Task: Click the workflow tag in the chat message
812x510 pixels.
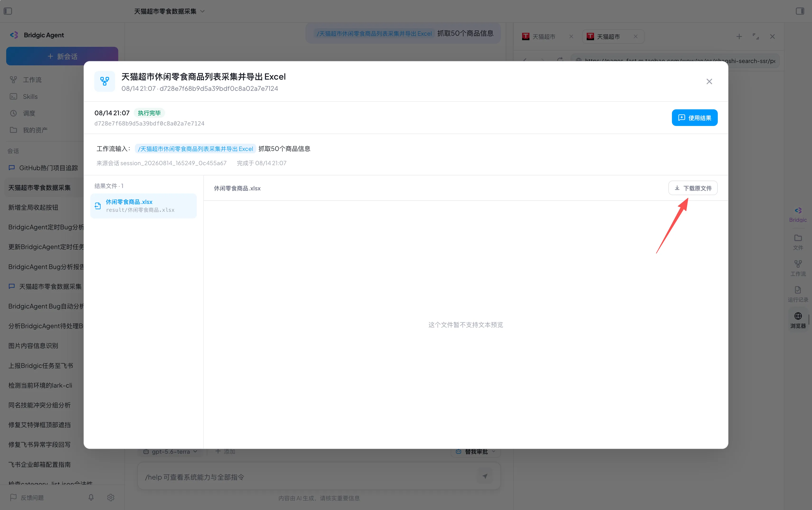Action: pos(374,34)
